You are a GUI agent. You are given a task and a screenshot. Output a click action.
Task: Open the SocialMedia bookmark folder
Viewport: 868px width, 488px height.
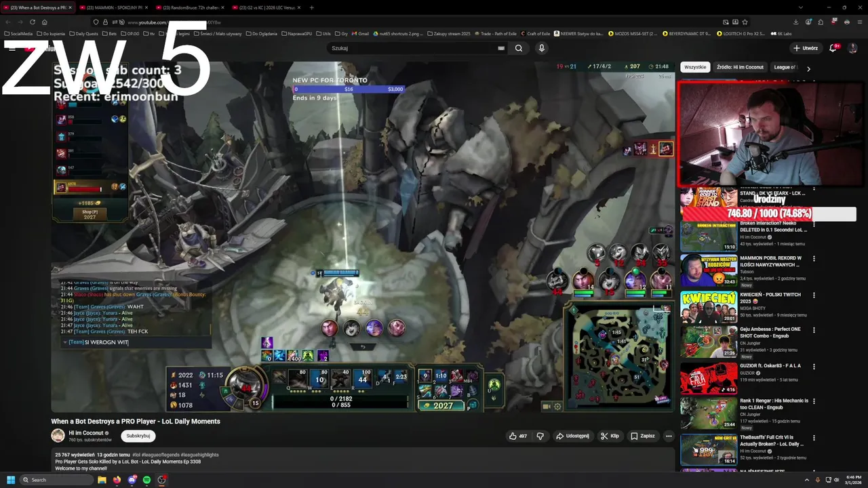coord(19,33)
